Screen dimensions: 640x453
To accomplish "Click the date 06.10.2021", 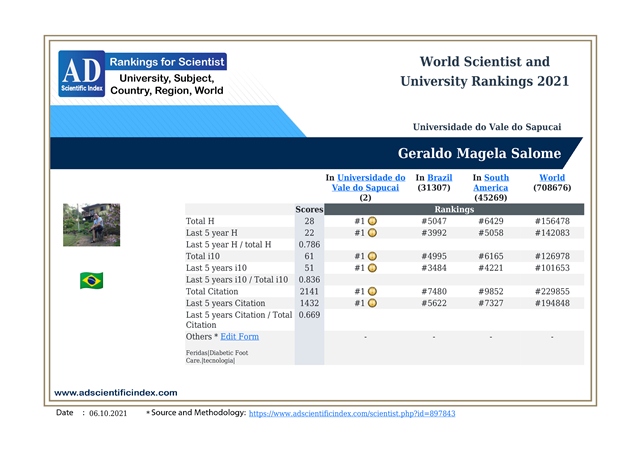I will [108, 413].
